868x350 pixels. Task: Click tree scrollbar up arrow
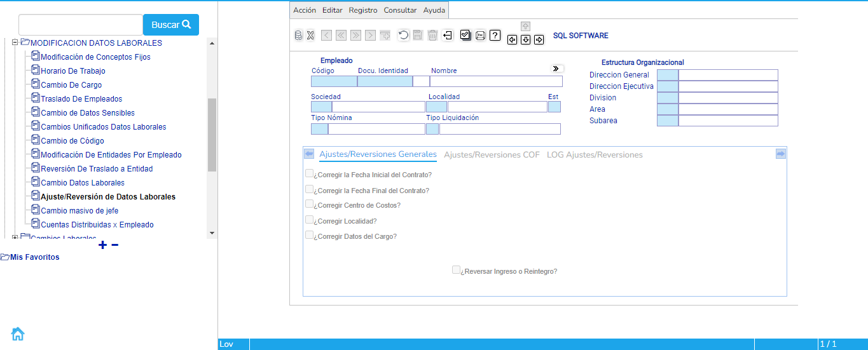point(212,43)
